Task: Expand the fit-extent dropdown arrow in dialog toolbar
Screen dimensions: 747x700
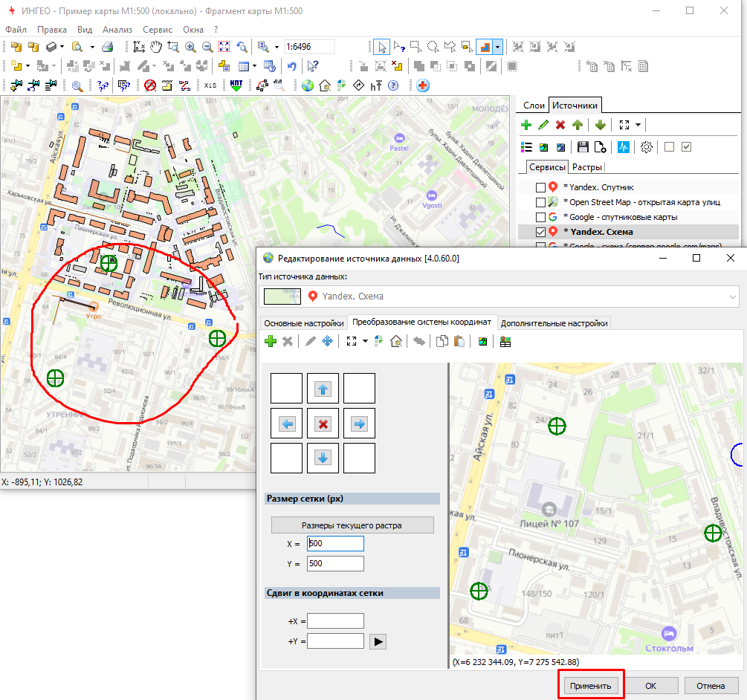Action: (366, 341)
